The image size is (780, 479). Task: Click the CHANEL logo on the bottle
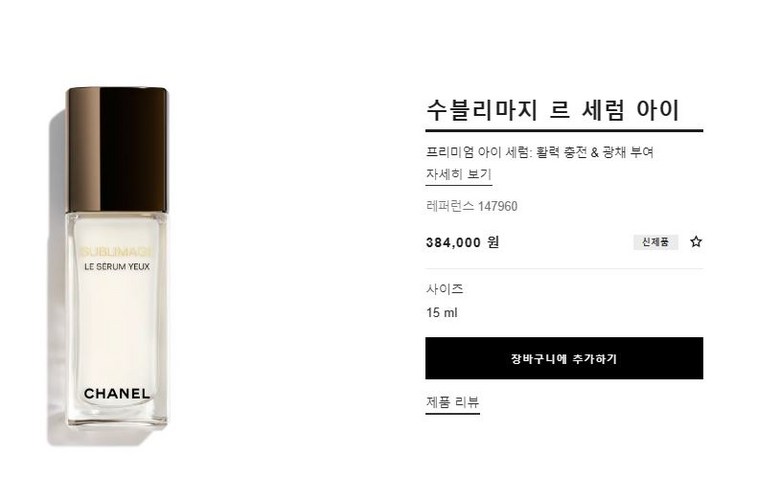pyautogui.click(x=117, y=394)
